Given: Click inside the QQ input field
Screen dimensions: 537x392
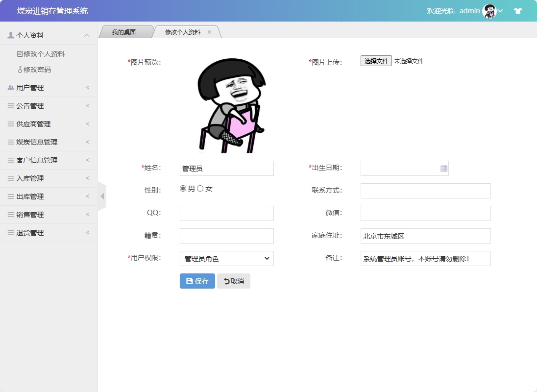Looking at the screenshot, I should pos(226,213).
